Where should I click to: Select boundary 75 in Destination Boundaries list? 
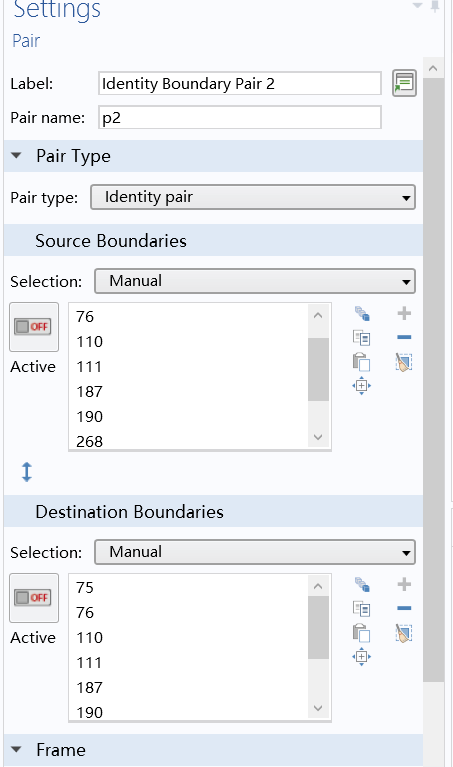[x=85, y=587]
